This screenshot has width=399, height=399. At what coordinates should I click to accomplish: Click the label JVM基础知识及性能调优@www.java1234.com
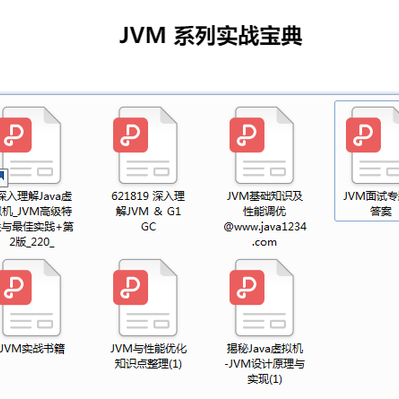click(265, 219)
